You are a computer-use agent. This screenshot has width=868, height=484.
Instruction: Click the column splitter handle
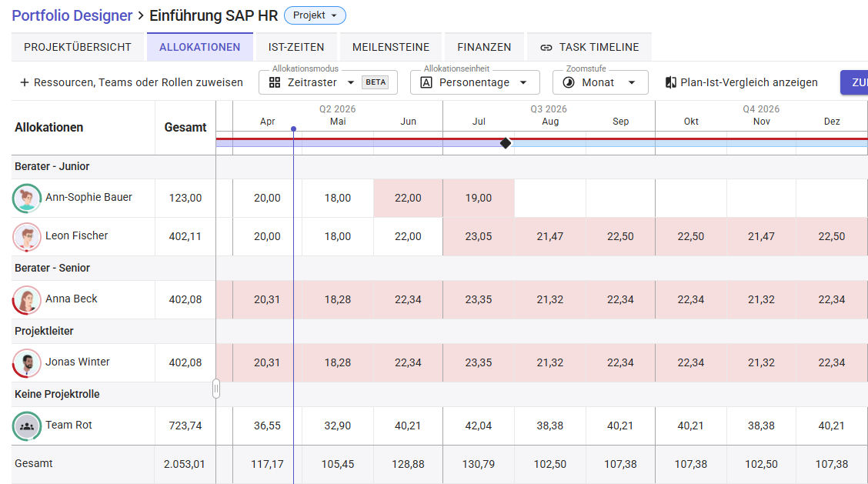pyautogui.click(x=216, y=389)
